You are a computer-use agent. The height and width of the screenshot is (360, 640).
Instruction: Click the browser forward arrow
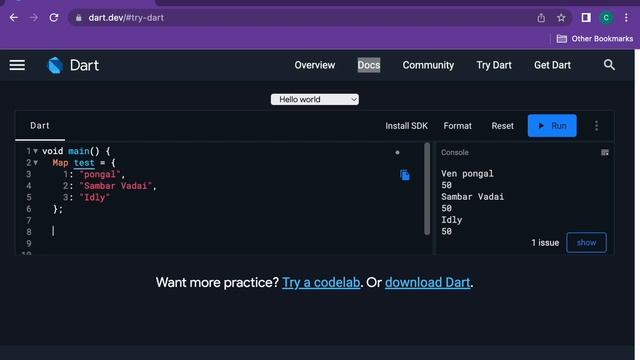[33, 18]
